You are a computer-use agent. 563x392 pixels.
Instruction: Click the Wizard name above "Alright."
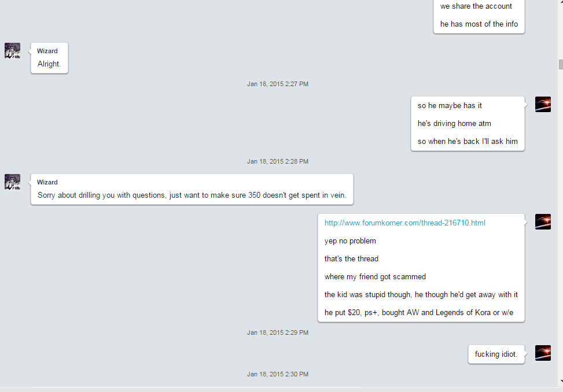coord(47,51)
